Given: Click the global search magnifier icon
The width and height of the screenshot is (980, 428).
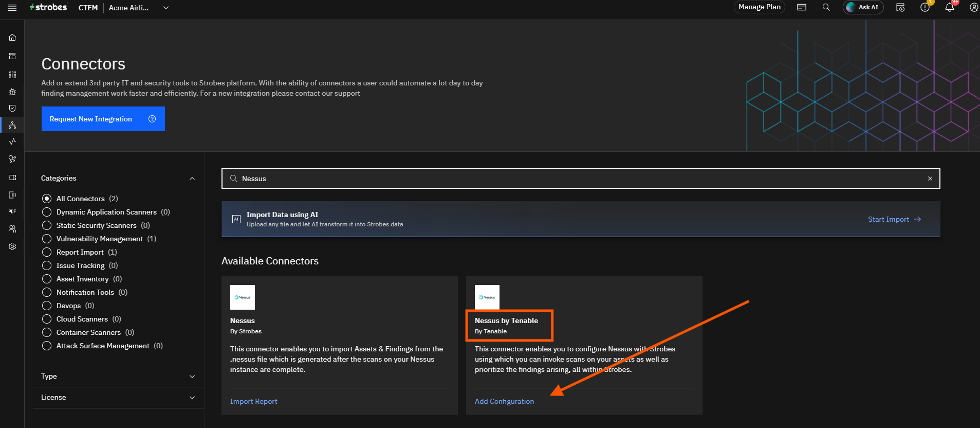Looking at the screenshot, I should pyautogui.click(x=826, y=7).
